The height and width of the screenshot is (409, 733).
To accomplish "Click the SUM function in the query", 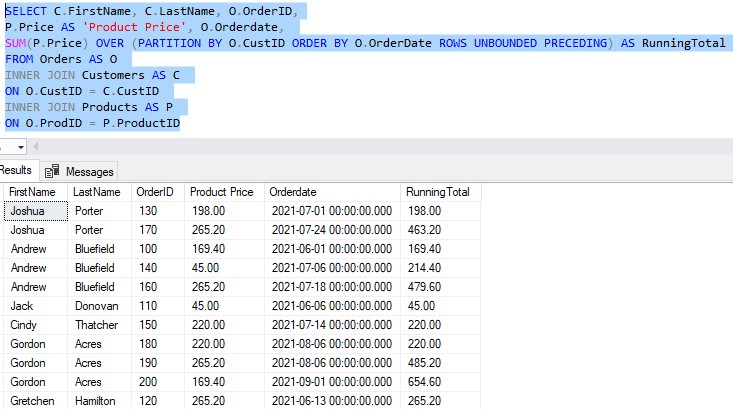I will [15, 43].
